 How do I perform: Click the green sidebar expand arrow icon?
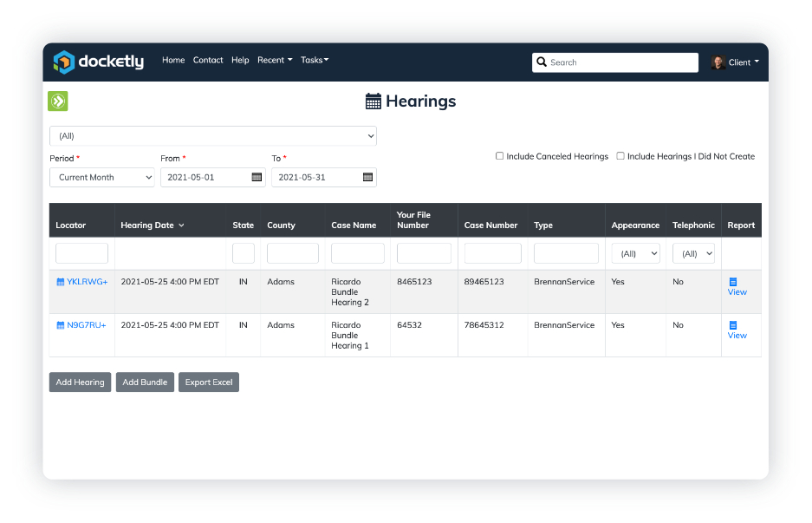pyautogui.click(x=58, y=101)
